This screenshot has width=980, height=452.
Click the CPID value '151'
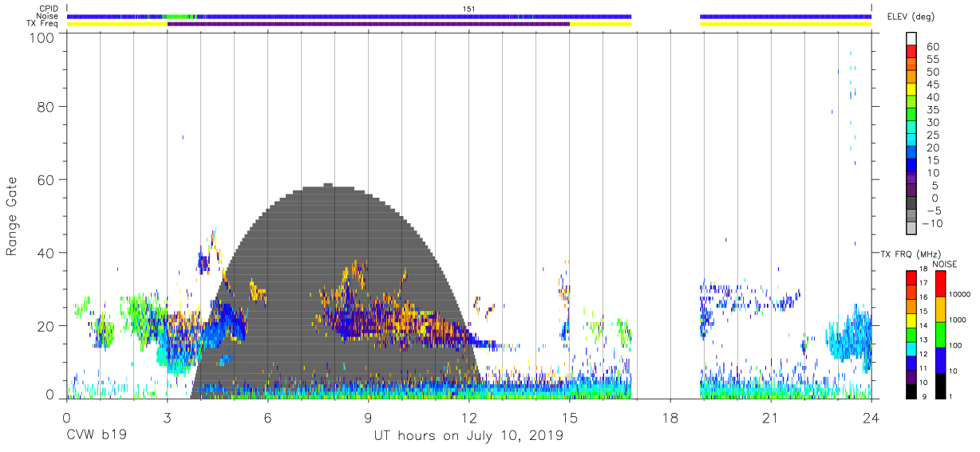469,9
